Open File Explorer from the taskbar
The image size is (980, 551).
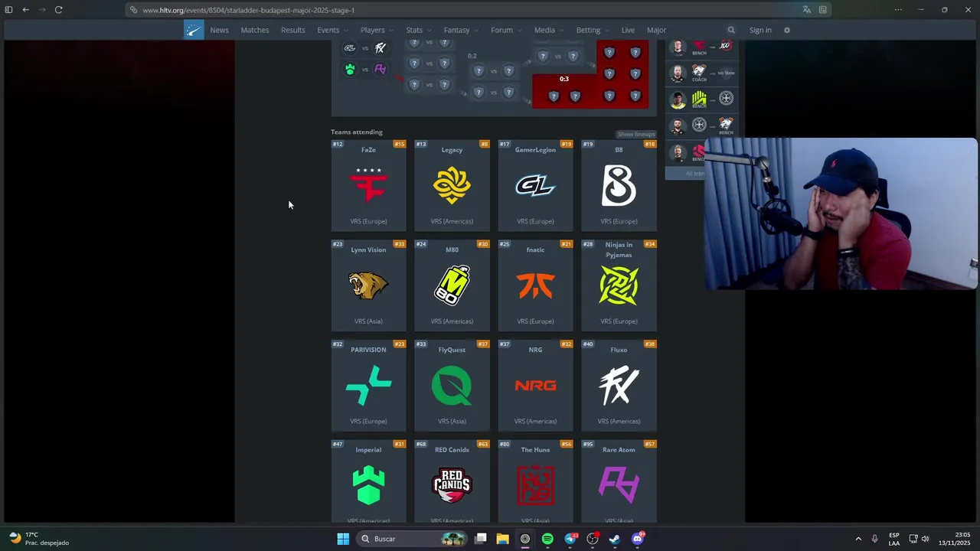pos(502,539)
